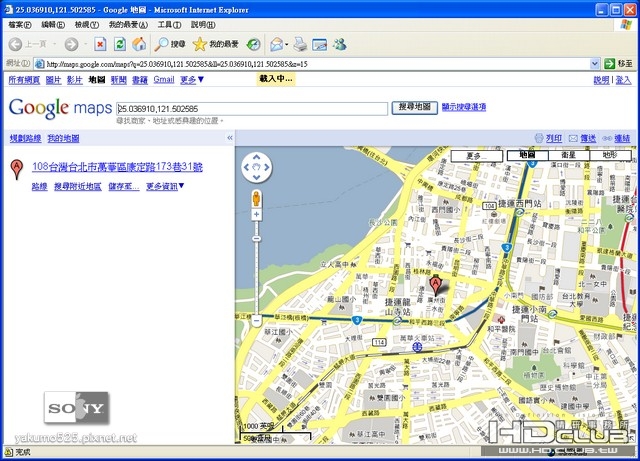Screen dimensions: 640x461
Task: Collapse the left panel with double chevron
Action: 230,138
